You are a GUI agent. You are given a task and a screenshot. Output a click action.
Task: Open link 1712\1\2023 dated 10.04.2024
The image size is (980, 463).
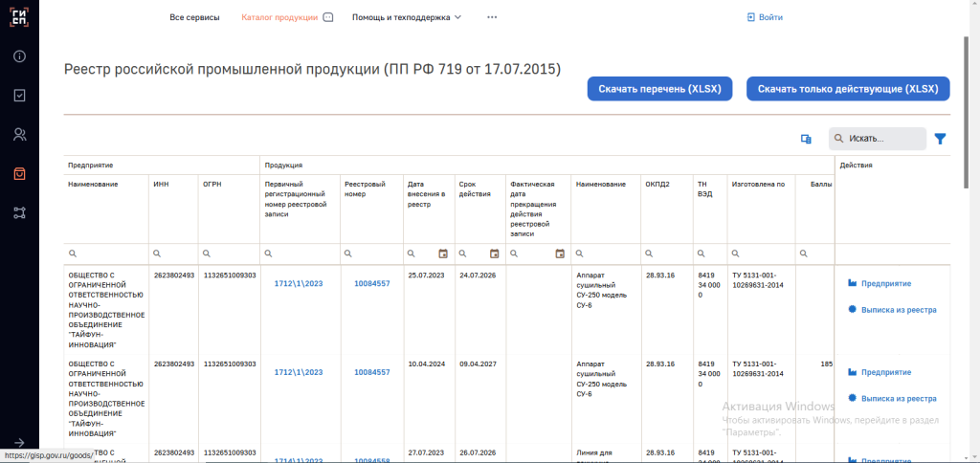(299, 372)
